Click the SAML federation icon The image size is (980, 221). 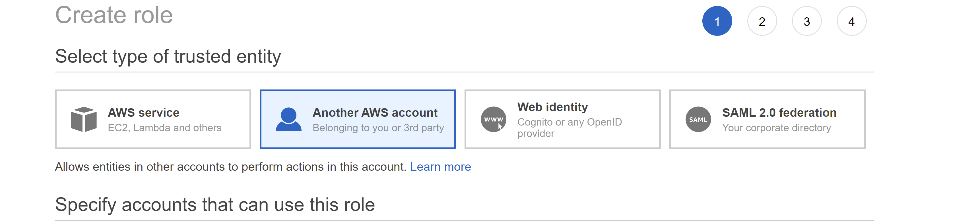(698, 119)
